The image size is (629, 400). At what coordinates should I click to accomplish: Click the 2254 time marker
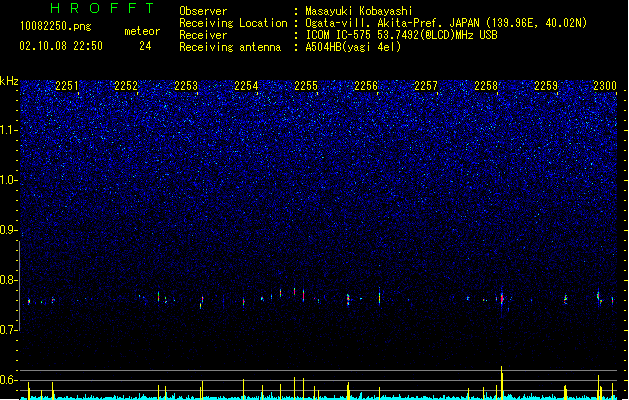coord(246,86)
